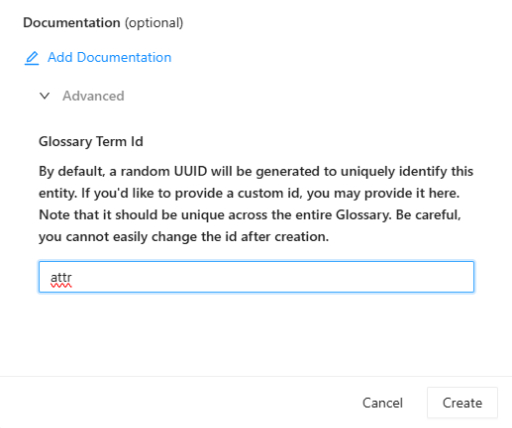Screen dimensions: 512x428
Task: Place cursor on the misspelled 'attr' text
Action: click(x=61, y=277)
